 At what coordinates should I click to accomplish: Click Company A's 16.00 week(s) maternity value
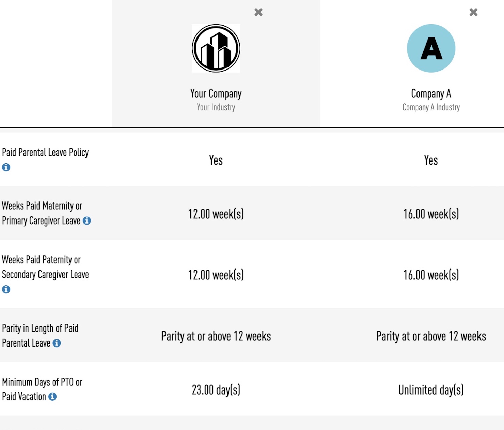431,214
